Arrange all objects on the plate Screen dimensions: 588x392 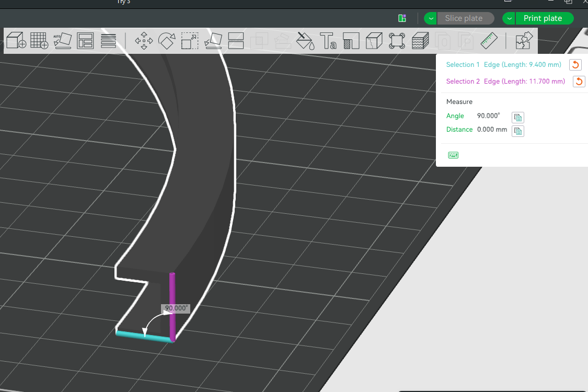(85, 40)
